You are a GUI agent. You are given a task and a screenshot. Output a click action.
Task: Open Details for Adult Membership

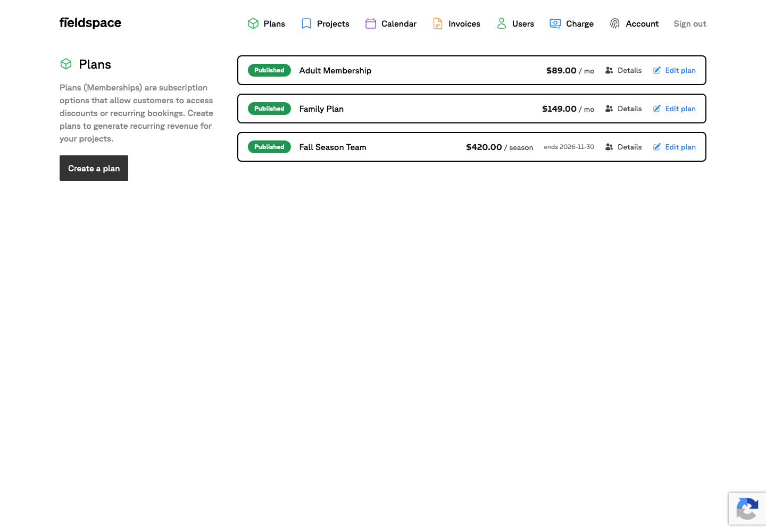point(623,70)
